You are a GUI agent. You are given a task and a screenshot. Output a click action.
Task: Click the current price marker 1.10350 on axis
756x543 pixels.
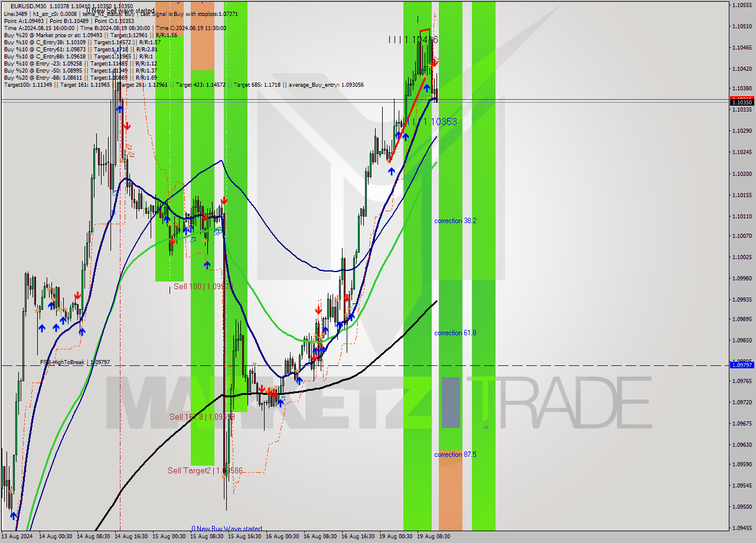coord(742,103)
